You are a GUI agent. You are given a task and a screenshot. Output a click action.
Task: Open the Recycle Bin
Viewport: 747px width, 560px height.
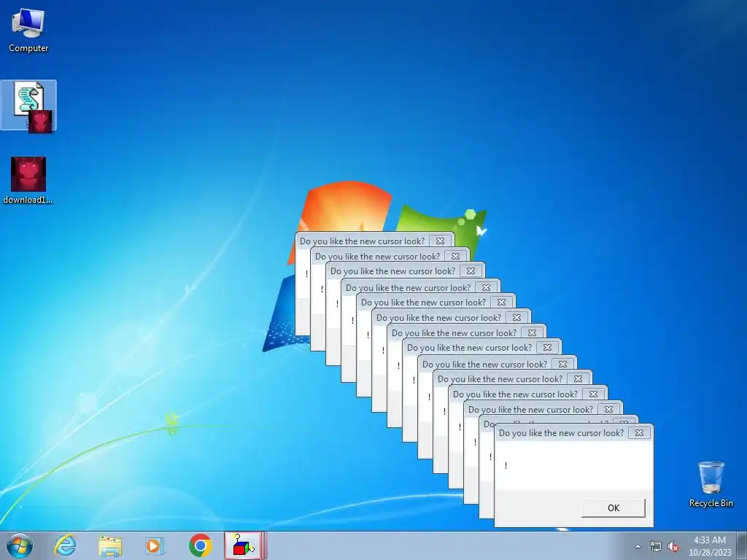(x=711, y=484)
